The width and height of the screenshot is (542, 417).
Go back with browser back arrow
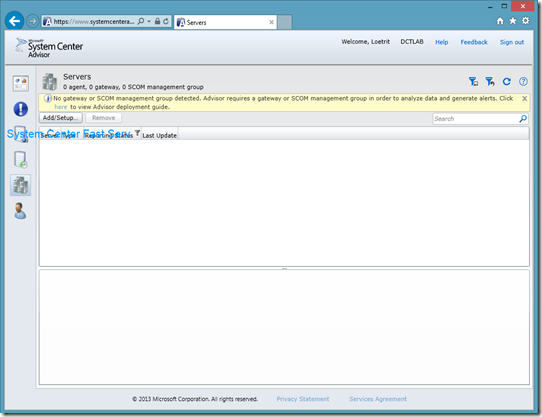coord(15,21)
